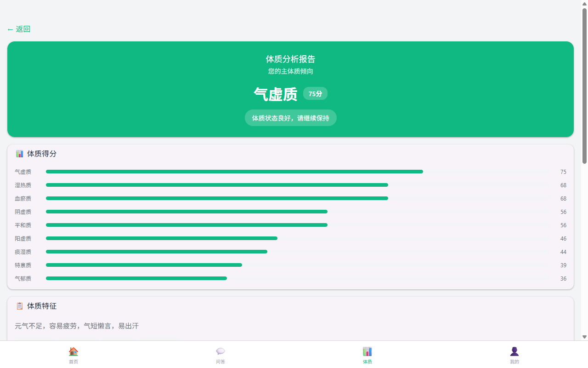
Task: Click the clipboard icon beside 体质特征
Action: pos(19,306)
